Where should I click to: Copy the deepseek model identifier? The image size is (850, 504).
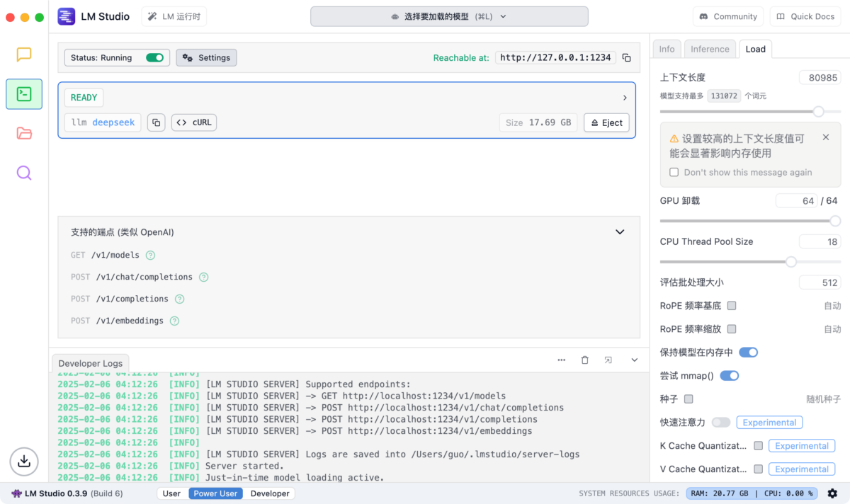(x=157, y=122)
